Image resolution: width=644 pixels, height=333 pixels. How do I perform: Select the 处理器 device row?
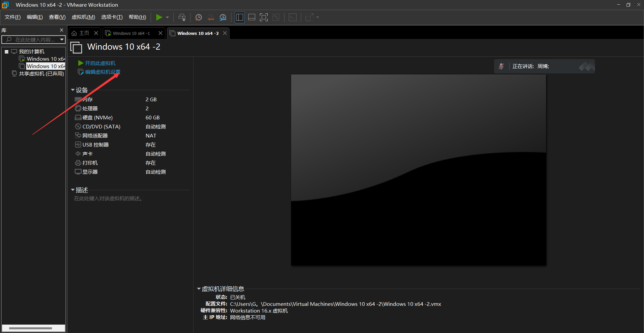(x=131, y=109)
